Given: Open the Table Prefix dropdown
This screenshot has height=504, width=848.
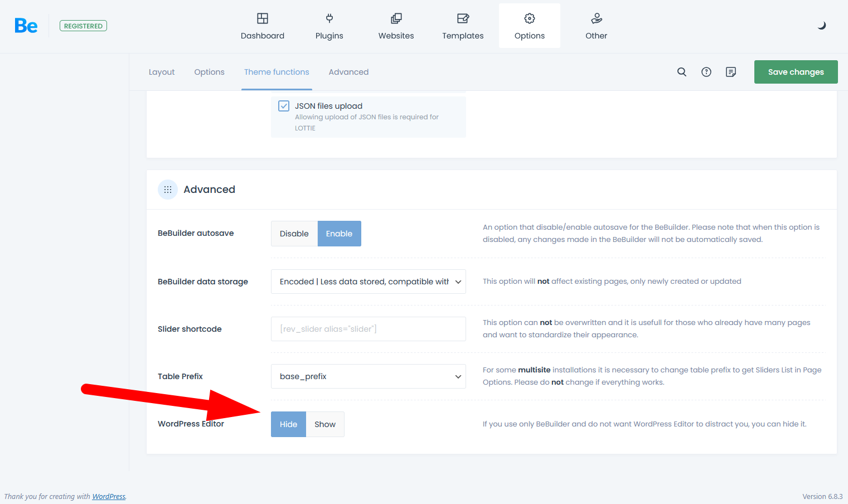Looking at the screenshot, I should click(368, 376).
